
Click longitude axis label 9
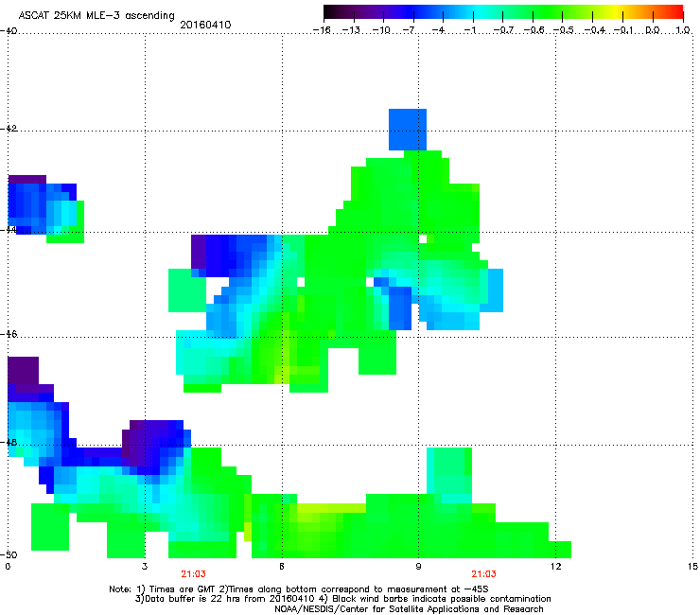coord(418,567)
